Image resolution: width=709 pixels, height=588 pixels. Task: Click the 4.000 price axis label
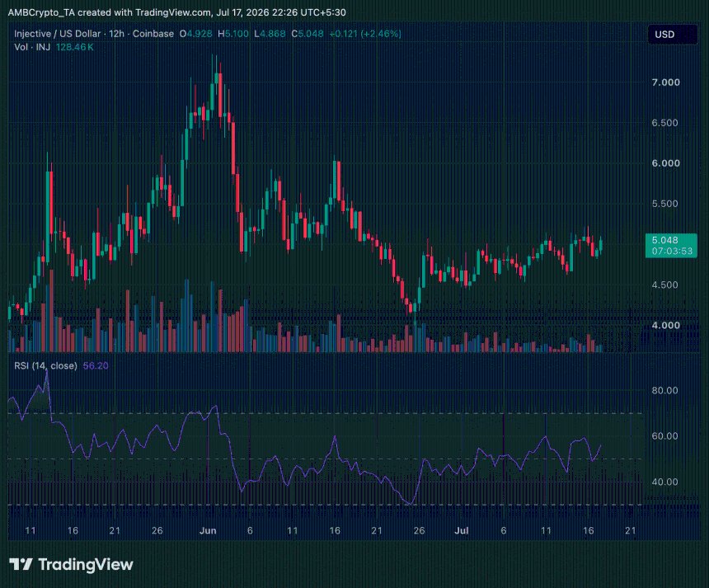[x=665, y=325]
